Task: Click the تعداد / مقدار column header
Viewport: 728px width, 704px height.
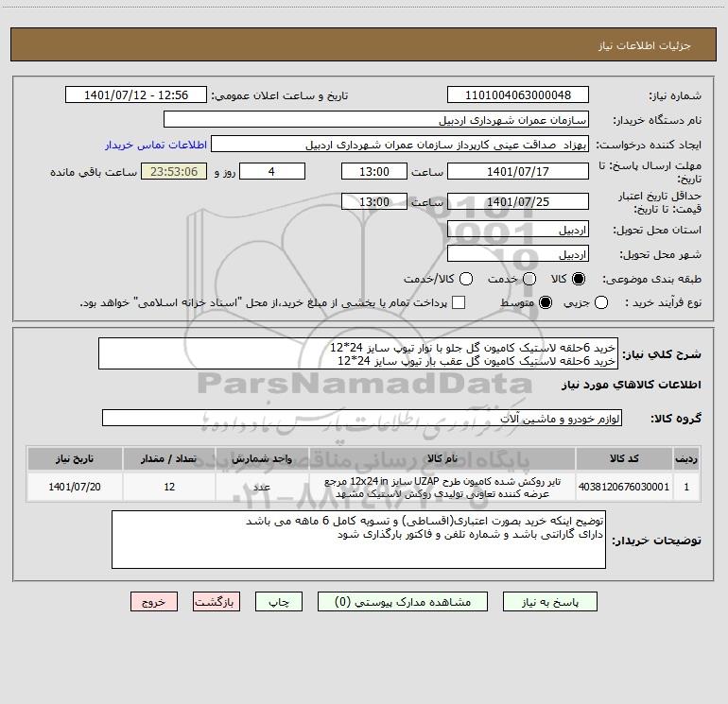Action: [169, 458]
